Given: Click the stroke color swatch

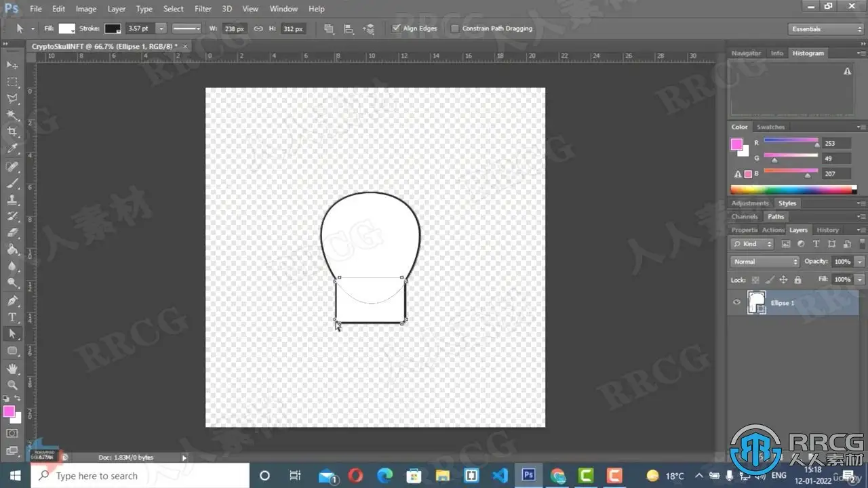Looking at the screenshot, I should click(x=113, y=28).
